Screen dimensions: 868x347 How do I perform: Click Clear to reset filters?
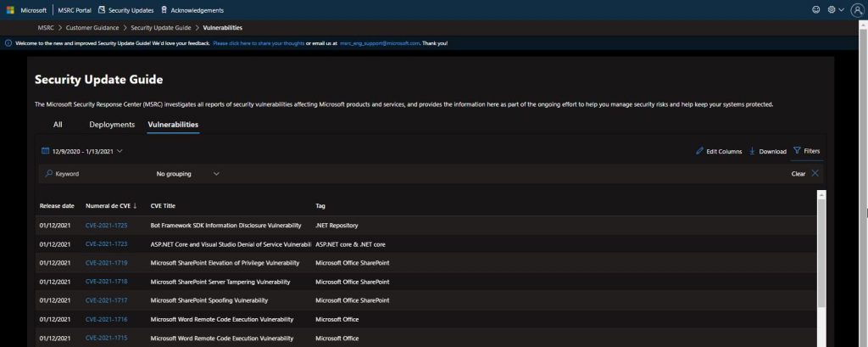pyautogui.click(x=798, y=174)
